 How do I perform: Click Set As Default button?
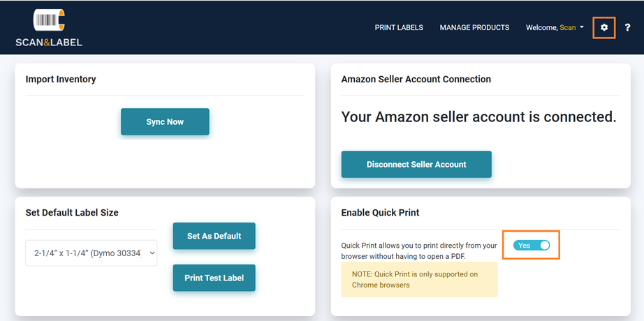[214, 236]
